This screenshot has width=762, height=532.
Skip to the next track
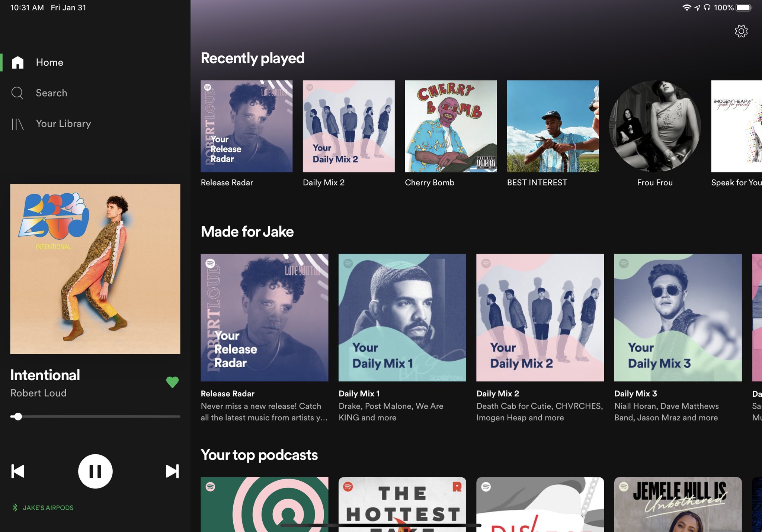tap(172, 471)
